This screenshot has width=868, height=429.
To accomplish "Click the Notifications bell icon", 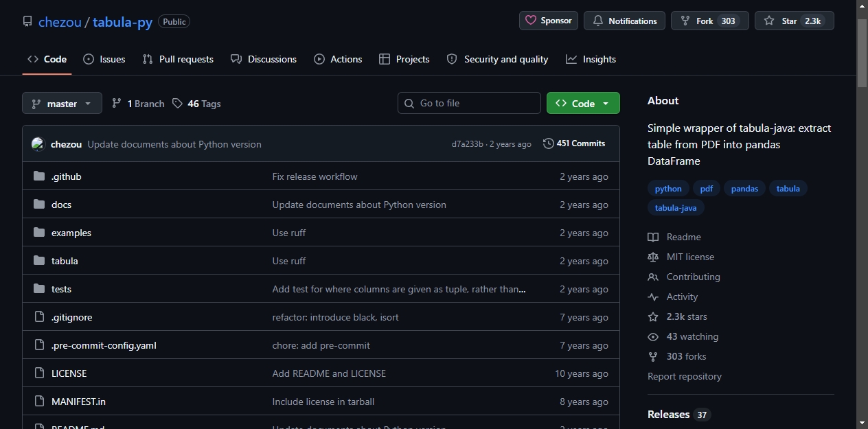I will pyautogui.click(x=597, y=21).
